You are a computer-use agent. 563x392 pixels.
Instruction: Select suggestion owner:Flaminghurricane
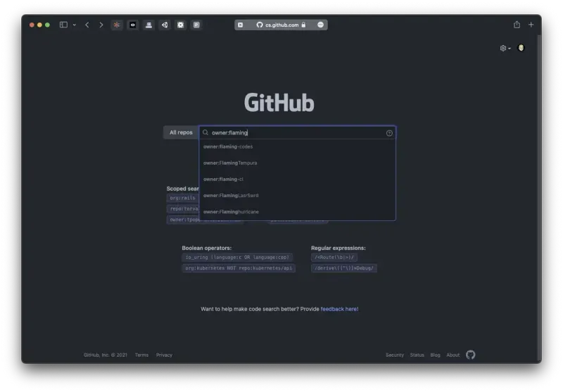297,212
